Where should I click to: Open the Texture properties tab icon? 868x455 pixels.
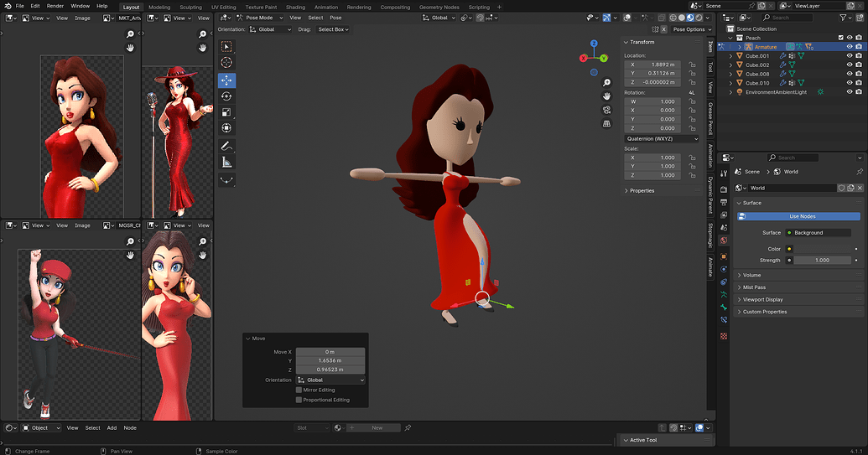click(724, 336)
